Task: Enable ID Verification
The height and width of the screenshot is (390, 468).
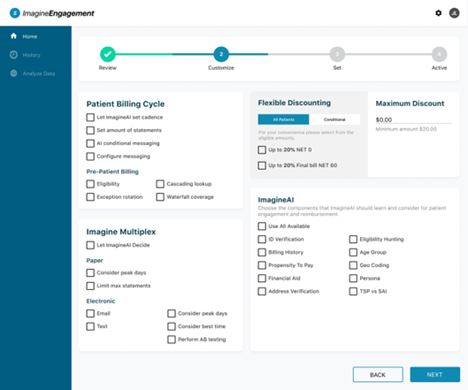Action: pyautogui.click(x=262, y=239)
